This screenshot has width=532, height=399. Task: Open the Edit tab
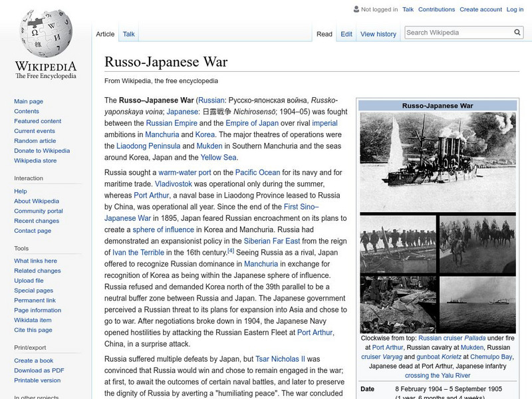[x=346, y=34]
